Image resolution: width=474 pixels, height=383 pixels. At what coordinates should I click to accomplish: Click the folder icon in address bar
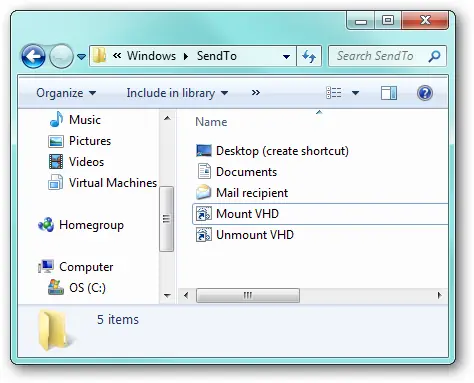99,55
